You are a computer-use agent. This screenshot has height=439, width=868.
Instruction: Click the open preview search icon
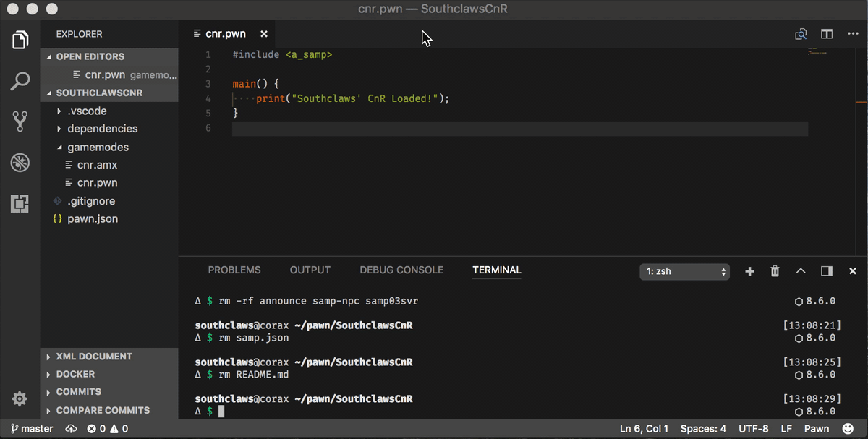(x=801, y=34)
